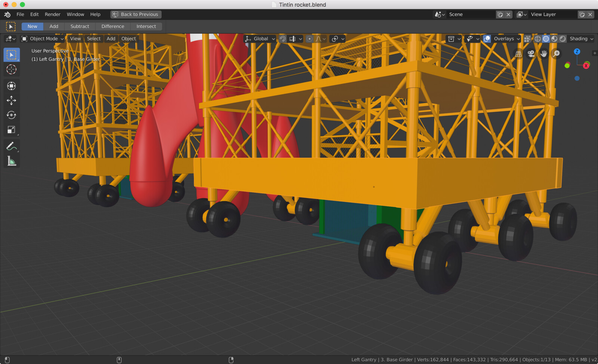598x364 pixels.
Task: Open the Edit menu
Action: (34, 14)
